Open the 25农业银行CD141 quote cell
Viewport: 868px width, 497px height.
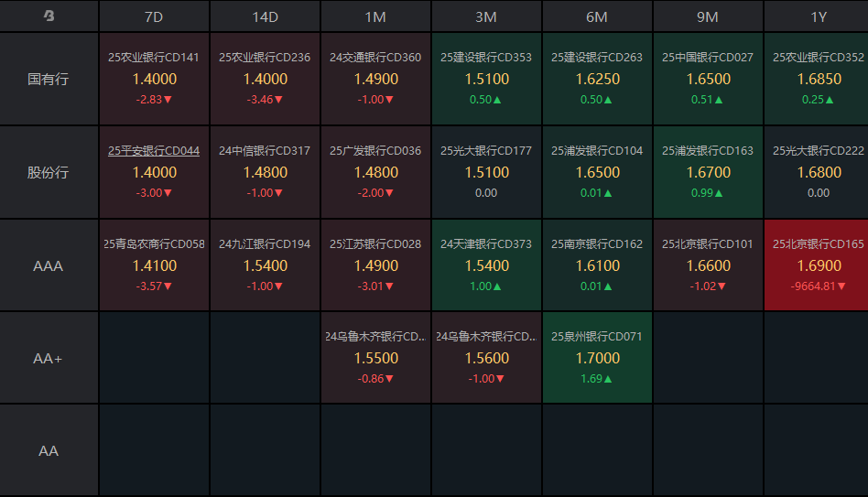154,79
